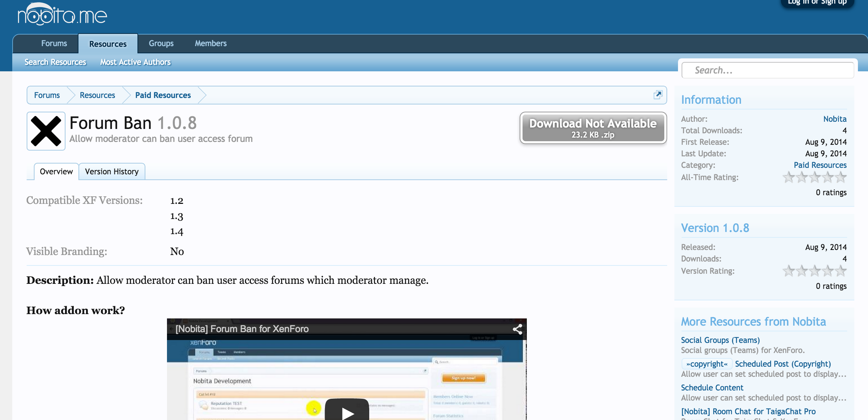Click the 'Version 1.0.8' sidebar heading
Image resolution: width=868 pixels, height=420 pixels.
tap(715, 228)
